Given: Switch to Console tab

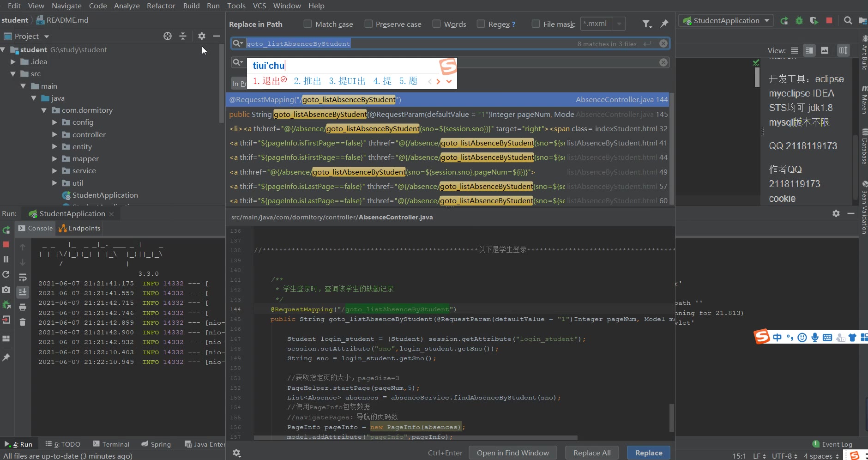Looking at the screenshot, I should pos(36,228).
